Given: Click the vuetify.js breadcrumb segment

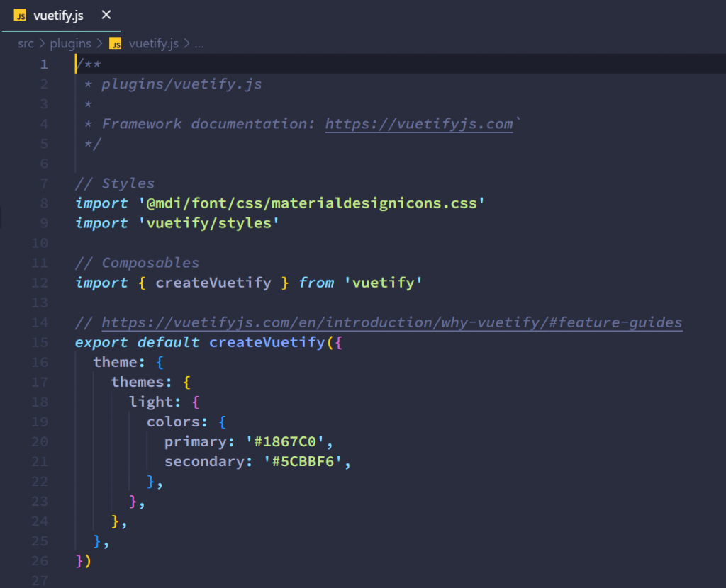Looking at the screenshot, I should click(153, 43).
